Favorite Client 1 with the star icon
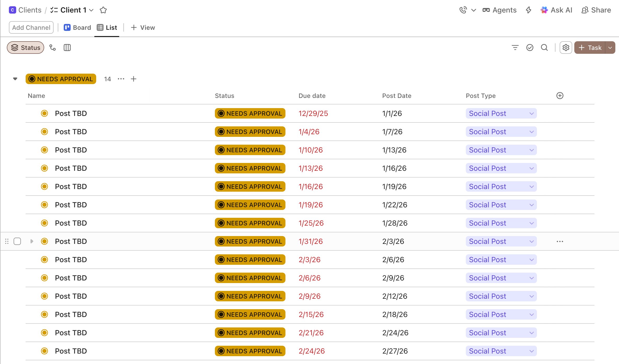 pyautogui.click(x=103, y=10)
